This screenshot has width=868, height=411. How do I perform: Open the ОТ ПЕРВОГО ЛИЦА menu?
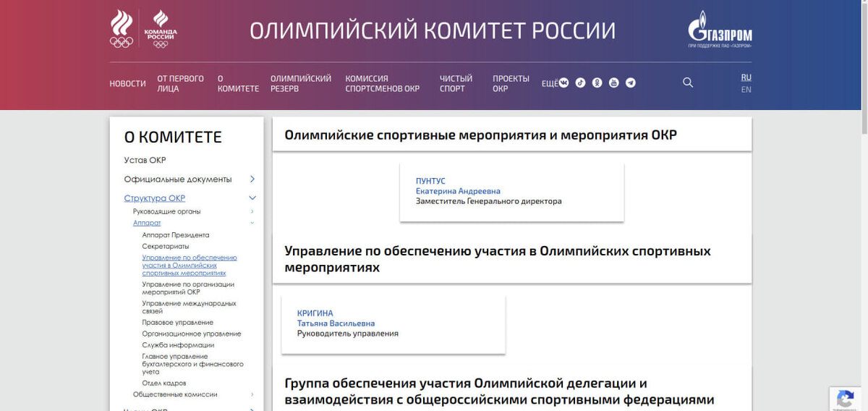(x=181, y=84)
